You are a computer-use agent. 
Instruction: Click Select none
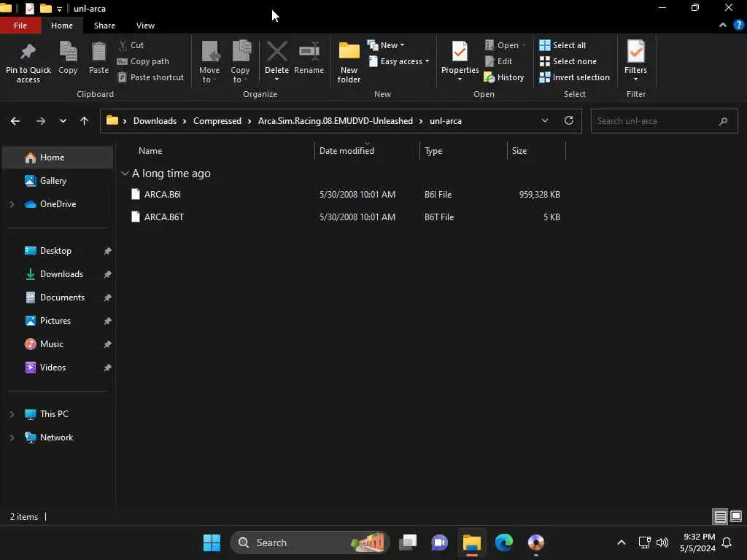pos(568,61)
